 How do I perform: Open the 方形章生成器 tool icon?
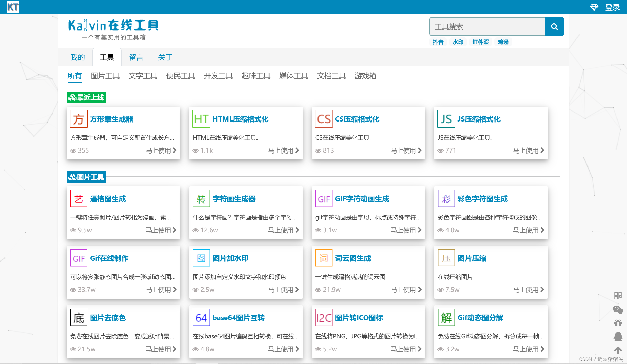tap(79, 119)
